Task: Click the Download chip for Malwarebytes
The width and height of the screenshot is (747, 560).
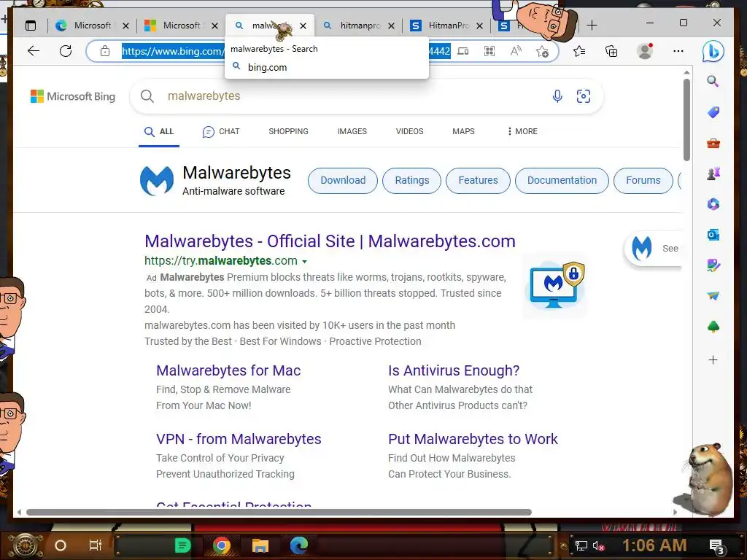Action: point(343,181)
